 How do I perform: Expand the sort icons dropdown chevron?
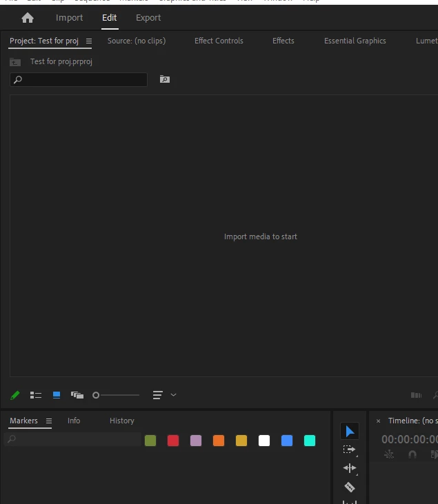[173, 395]
